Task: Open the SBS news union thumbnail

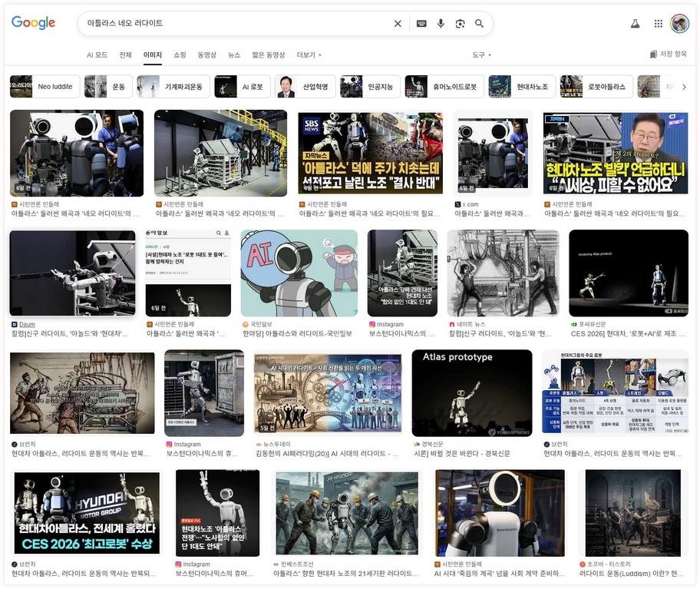Action: [370, 154]
